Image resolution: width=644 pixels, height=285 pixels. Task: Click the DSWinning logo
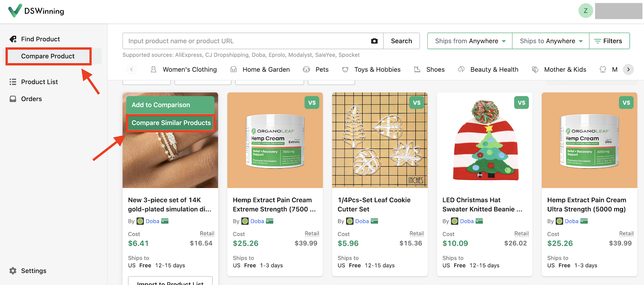pyautogui.click(x=36, y=11)
